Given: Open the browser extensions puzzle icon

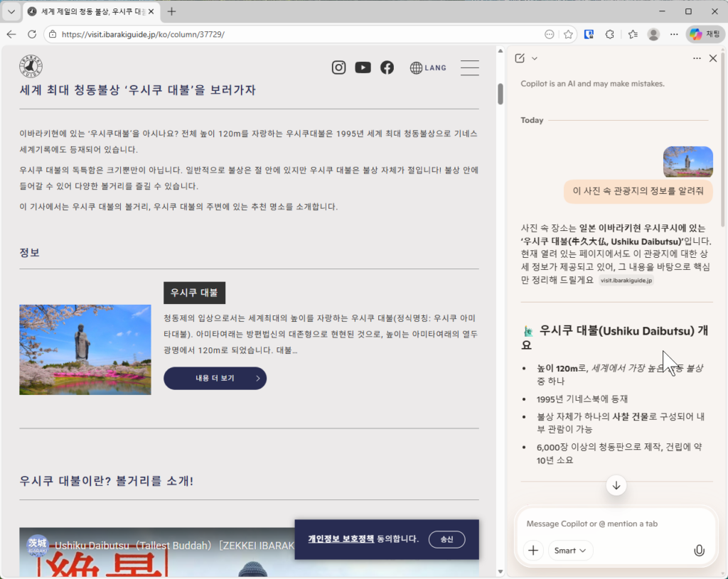Looking at the screenshot, I should 609,34.
